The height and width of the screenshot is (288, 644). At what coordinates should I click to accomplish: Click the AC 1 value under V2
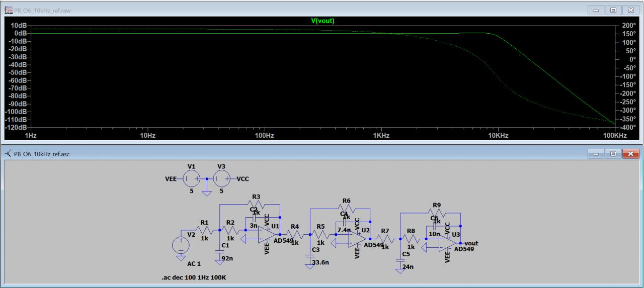coord(193,264)
